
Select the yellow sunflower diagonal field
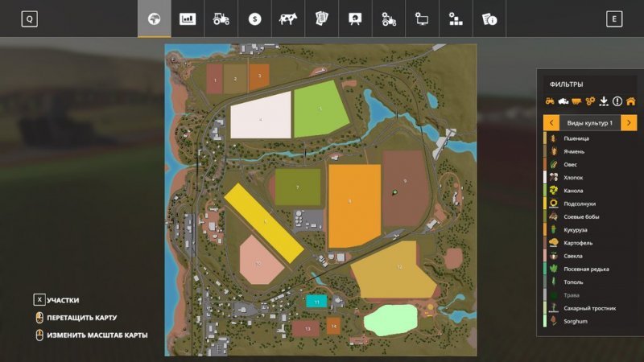[264, 224]
